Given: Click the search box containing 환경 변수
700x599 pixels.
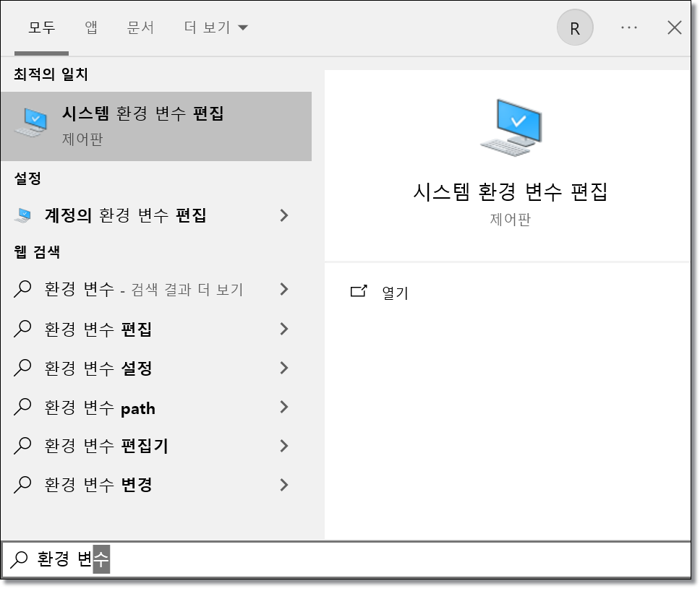Looking at the screenshot, I should click(346, 559).
